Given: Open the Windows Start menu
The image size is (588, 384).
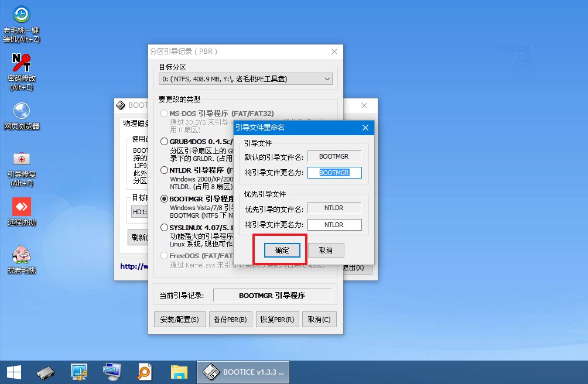Looking at the screenshot, I should (14, 372).
